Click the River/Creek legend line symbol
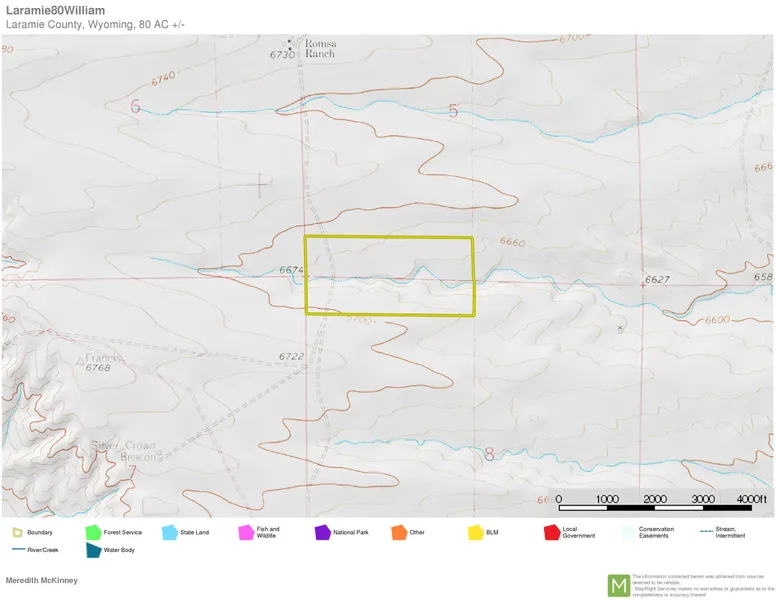This screenshot has height=600, width=776. 17,550
